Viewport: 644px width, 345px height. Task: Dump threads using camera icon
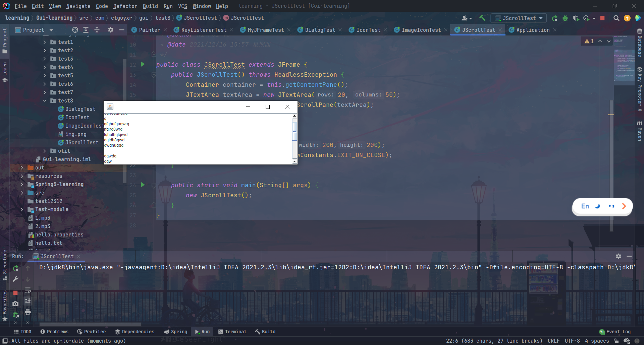(15, 303)
